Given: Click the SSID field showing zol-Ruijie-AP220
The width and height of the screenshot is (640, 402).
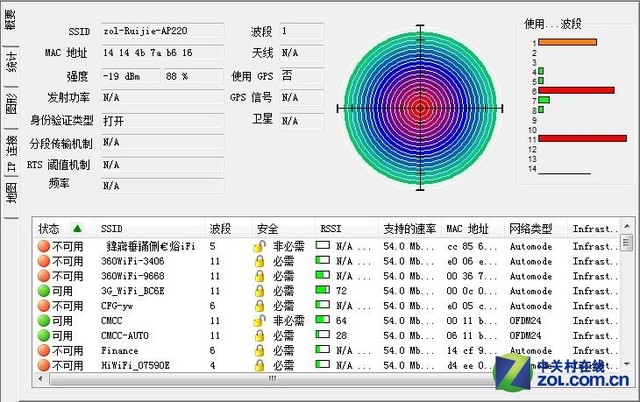Looking at the screenshot, I should [x=162, y=31].
